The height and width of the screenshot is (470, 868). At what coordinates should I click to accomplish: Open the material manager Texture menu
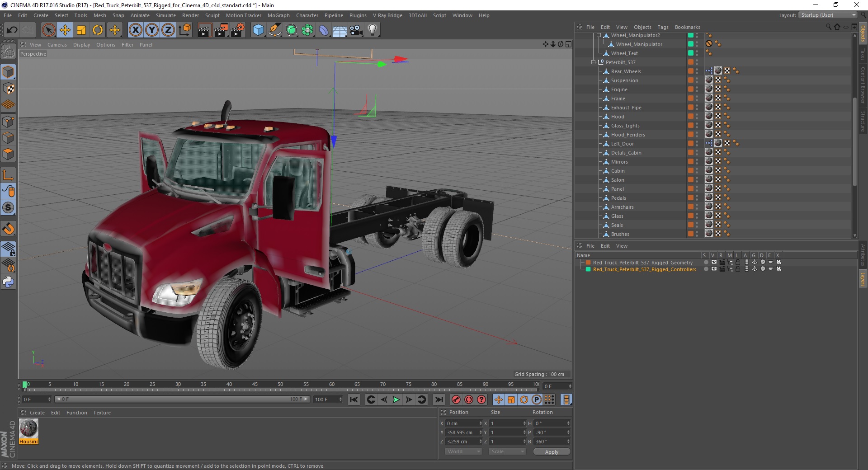[102, 413]
